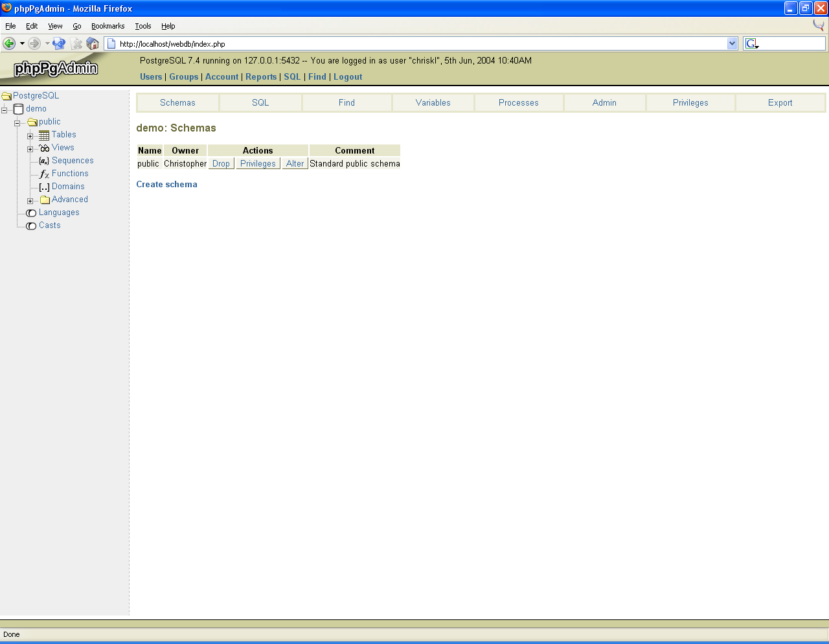Collapse the public schema node
Screen dimensions: 829x644
click(x=17, y=123)
